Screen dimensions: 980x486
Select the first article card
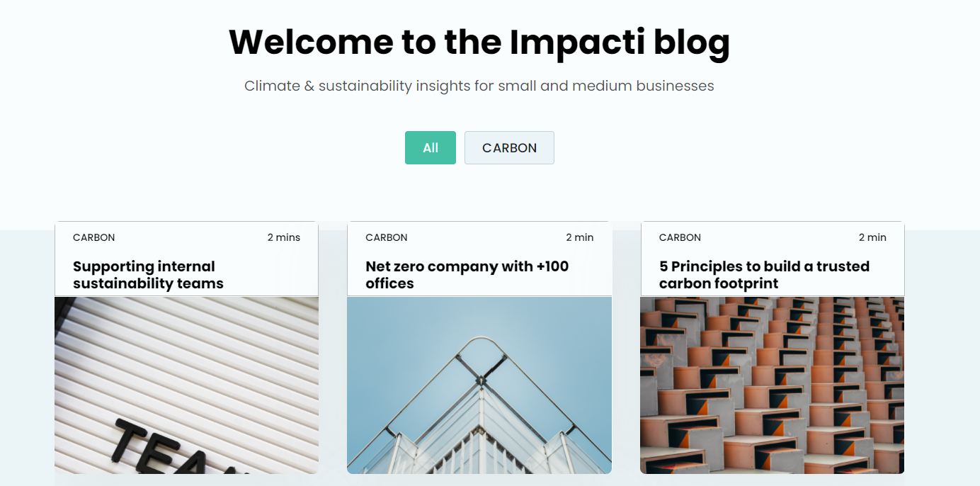click(x=186, y=347)
